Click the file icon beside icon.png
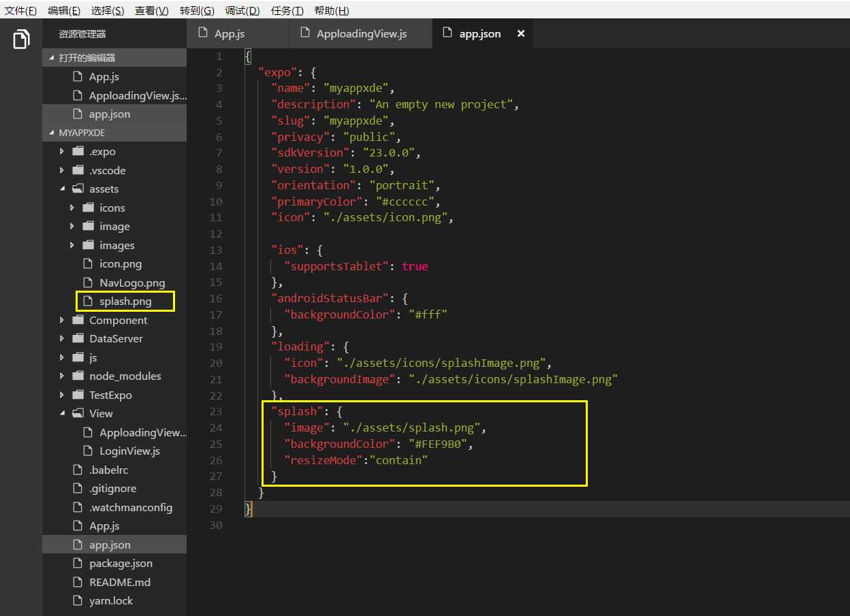 click(x=87, y=263)
